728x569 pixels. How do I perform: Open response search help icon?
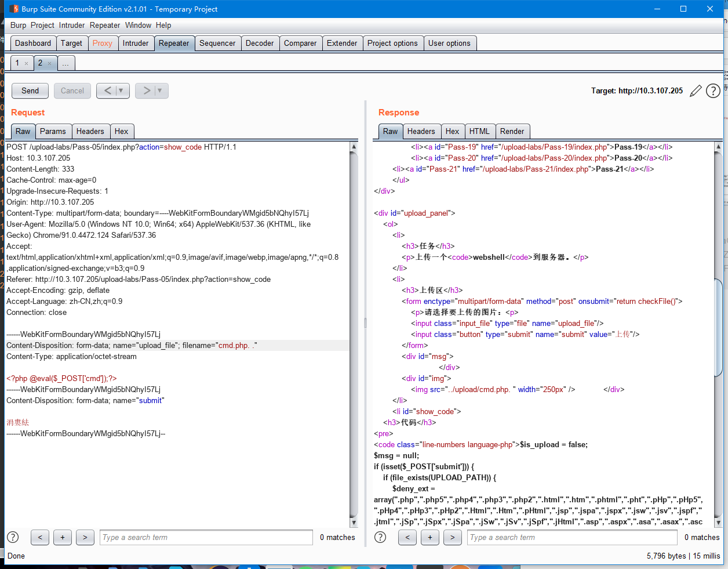tap(380, 537)
